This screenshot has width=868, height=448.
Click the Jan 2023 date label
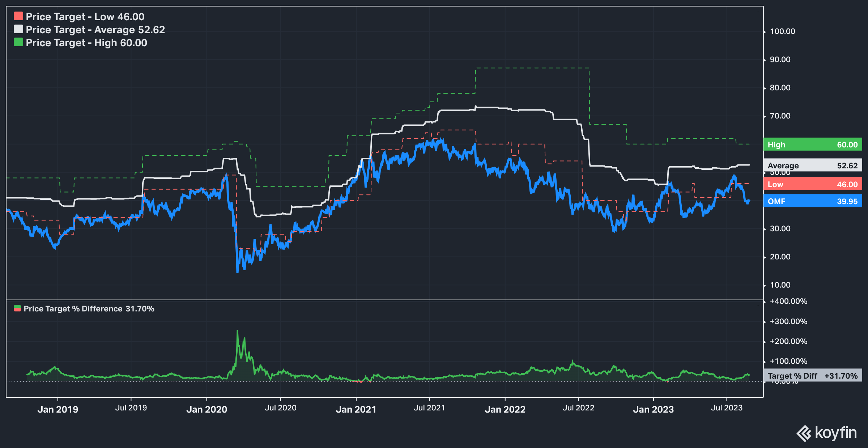[653, 409]
